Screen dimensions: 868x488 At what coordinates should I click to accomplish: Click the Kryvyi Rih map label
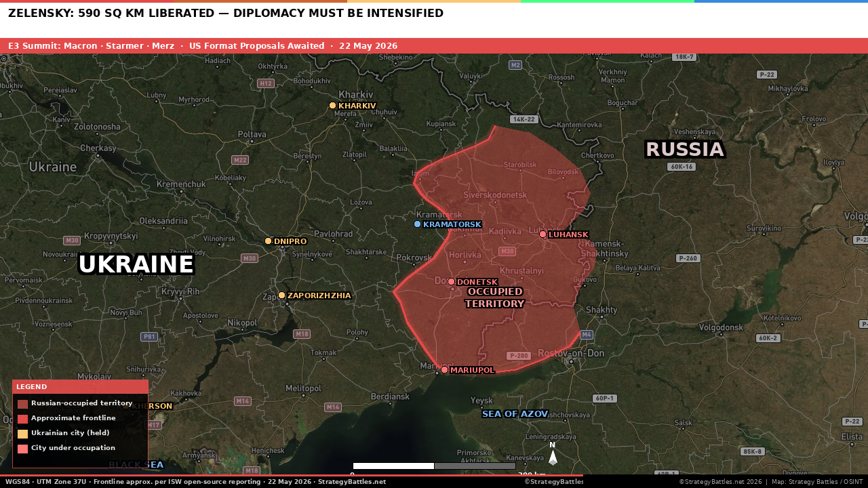click(180, 291)
